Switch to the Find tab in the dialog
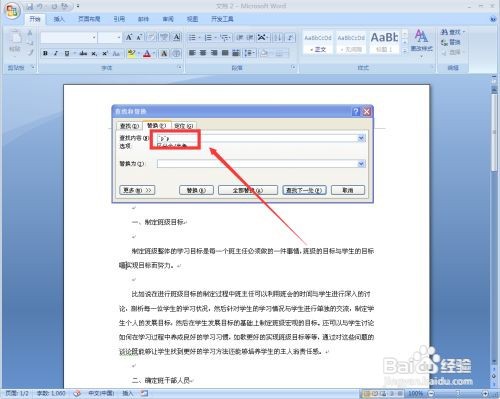500x399 pixels. [x=129, y=126]
